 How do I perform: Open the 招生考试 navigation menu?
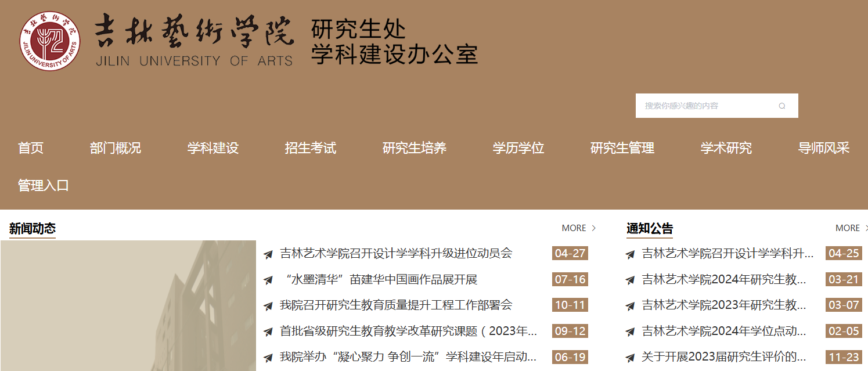[x=310, y=148]
